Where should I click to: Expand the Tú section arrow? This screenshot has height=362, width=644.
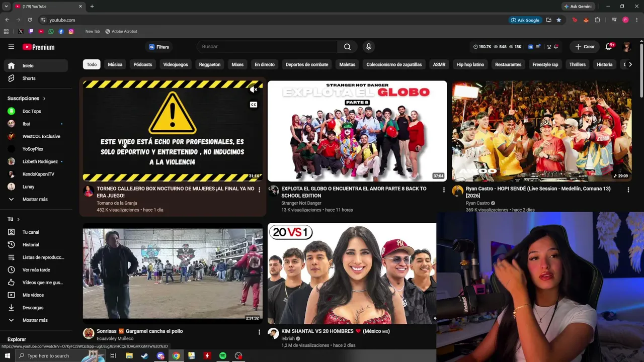pyautogui.click(x=19, y=219)
